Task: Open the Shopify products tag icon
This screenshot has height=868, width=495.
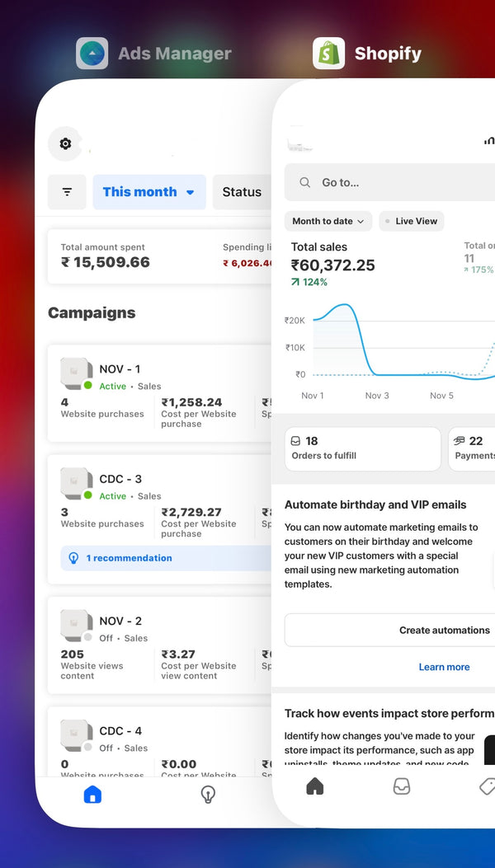Action: pyautogui.click(x=486, y=786)
